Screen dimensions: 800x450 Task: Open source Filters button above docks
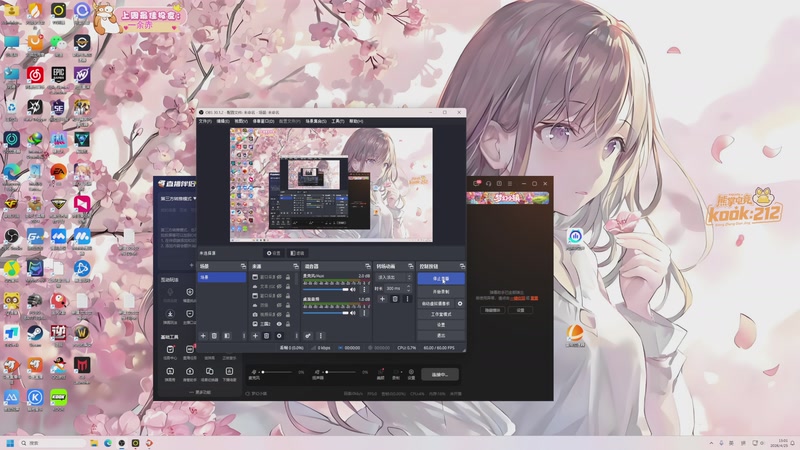tap(297, 253)
